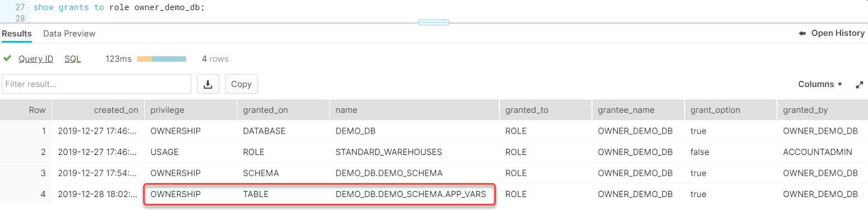Switch to the Data Preview tab
This screenshot has height=210, width=868.
(x=70, y=34)
